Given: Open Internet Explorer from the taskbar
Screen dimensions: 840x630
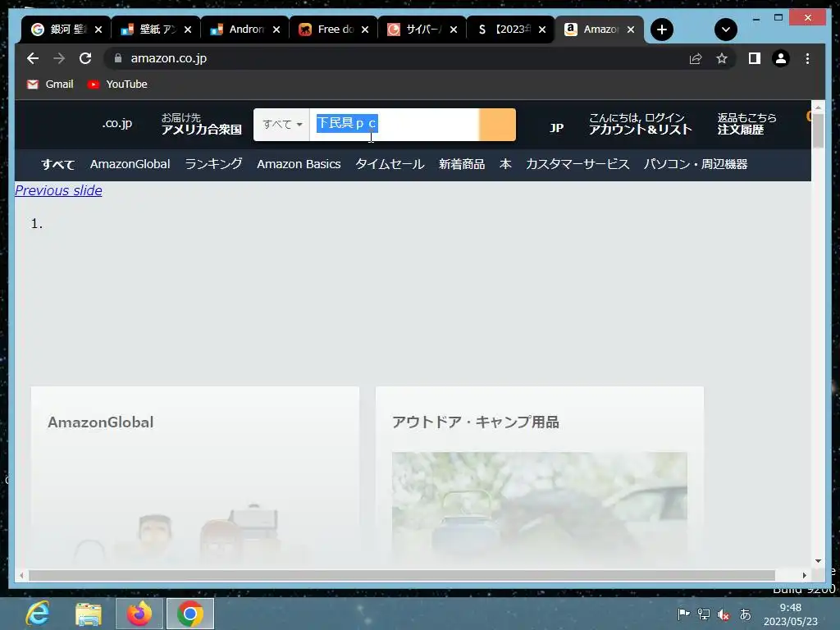Looking at the screenshot, I should 38,614.
